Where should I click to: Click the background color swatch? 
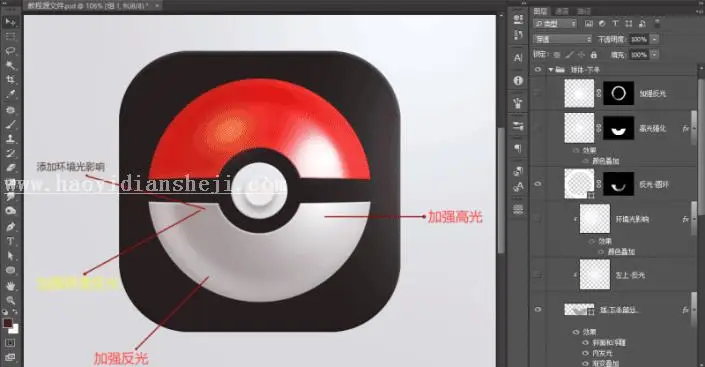[14, 329]
